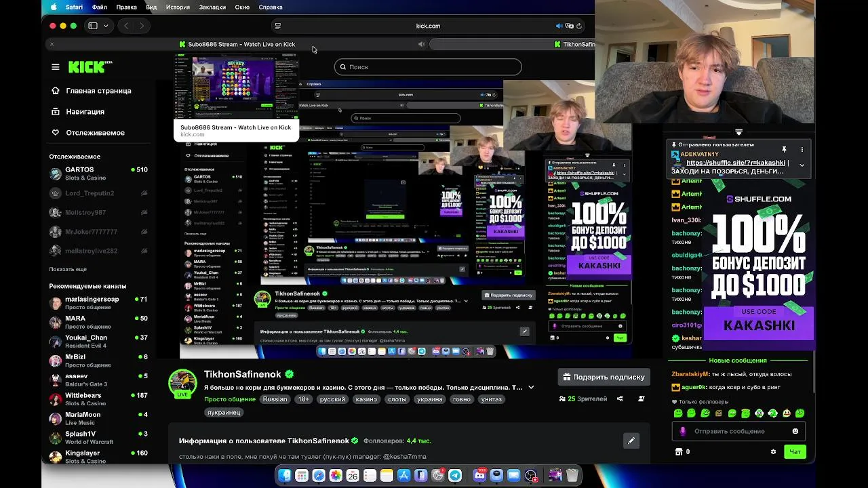Image resolution: width=868 pixels, height=488 pixels.
Task: Open chat settings gear icon
Action: [x=773, y=451]
